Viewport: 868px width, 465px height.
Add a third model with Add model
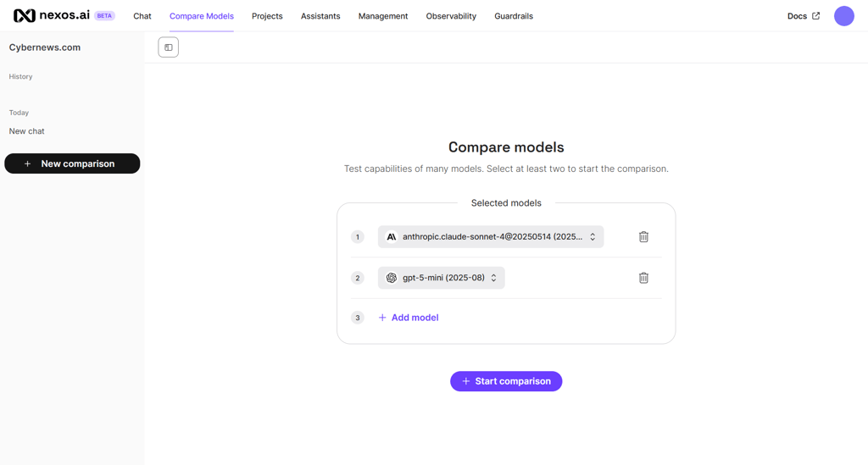[x=409, y=318]
